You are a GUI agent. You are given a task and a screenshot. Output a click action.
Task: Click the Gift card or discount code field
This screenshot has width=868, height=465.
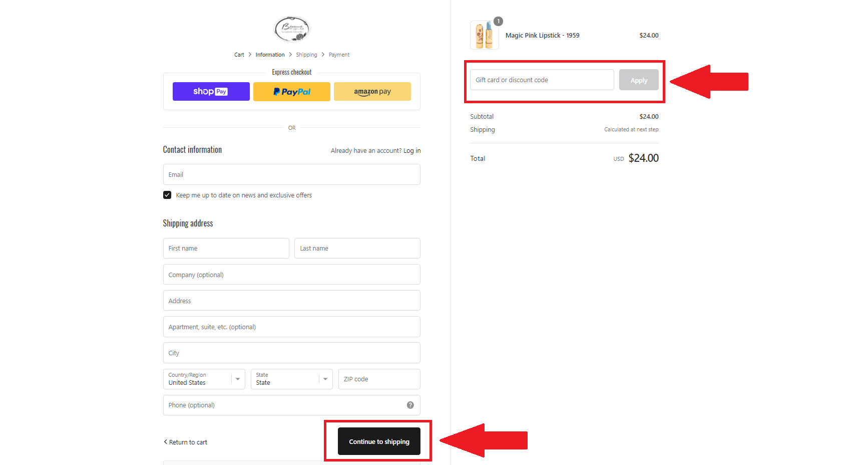542,80
